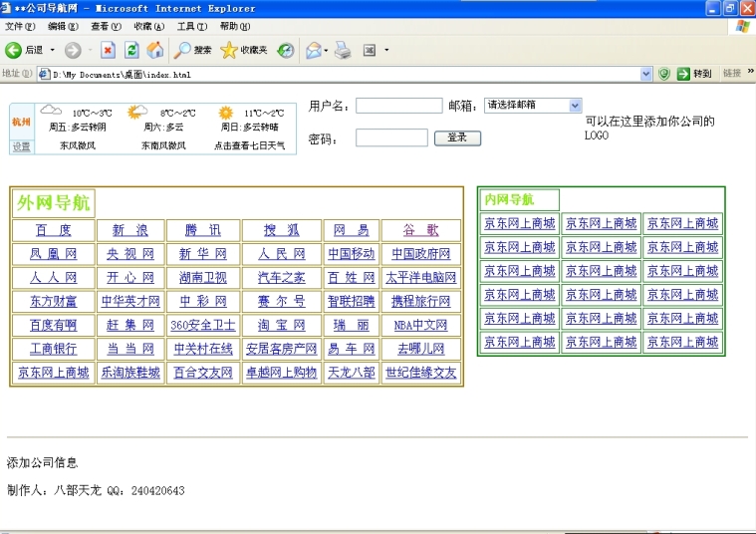
Task: Open the 收藏(A) menu
Action: click(x=149, y=26)
